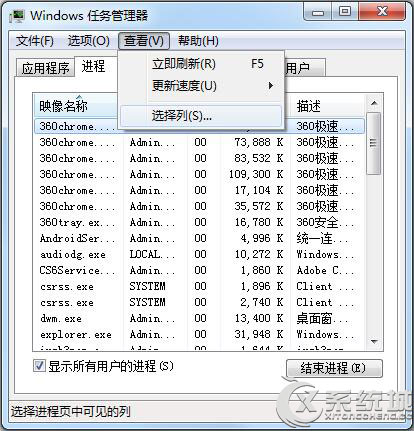The width and height of the screenshot is (414, 431).
Task: Click the 统一连... description cell
Action: pos(322,238)
